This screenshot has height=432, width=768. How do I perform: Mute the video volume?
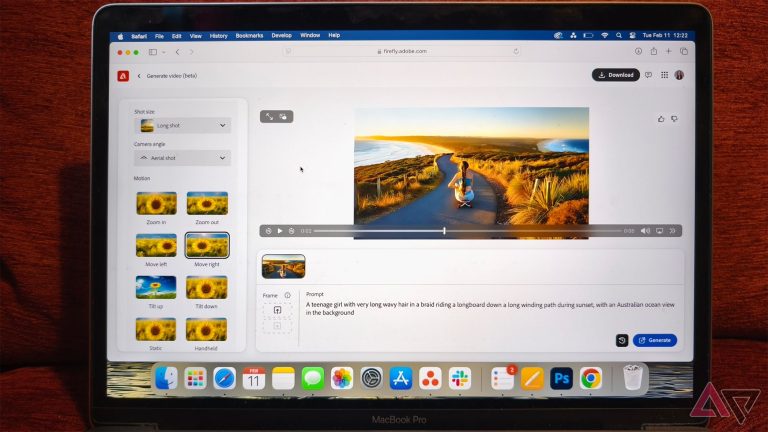(646, 231)
